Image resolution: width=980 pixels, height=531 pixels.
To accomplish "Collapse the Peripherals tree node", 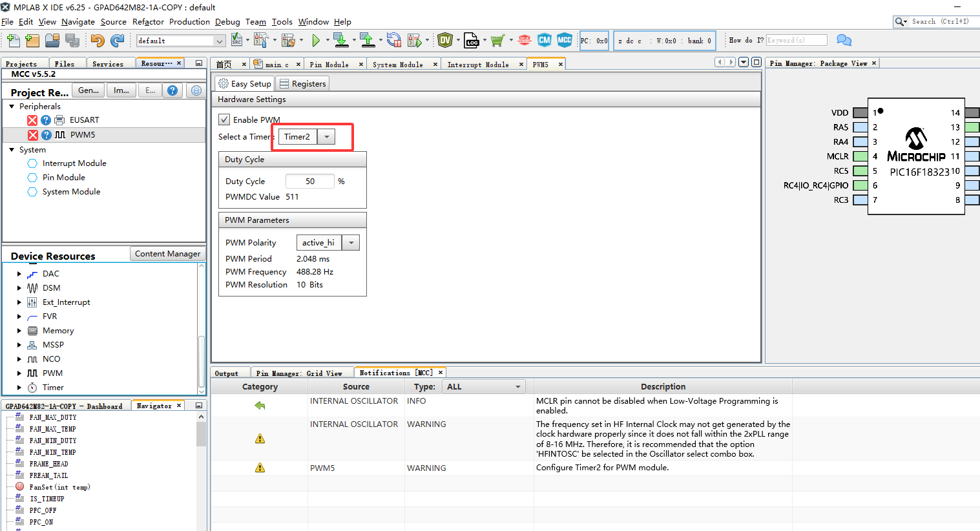I will coord(12,107).
